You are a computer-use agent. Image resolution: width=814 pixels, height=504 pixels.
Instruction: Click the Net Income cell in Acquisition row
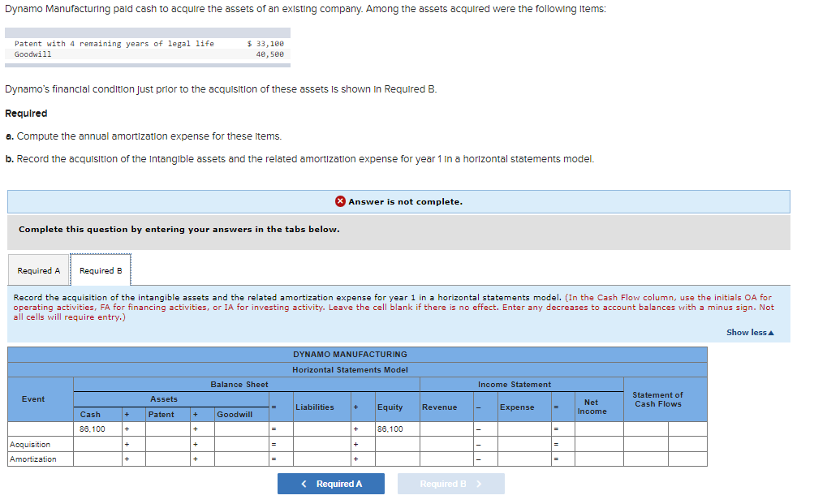[x=599, y=444]
